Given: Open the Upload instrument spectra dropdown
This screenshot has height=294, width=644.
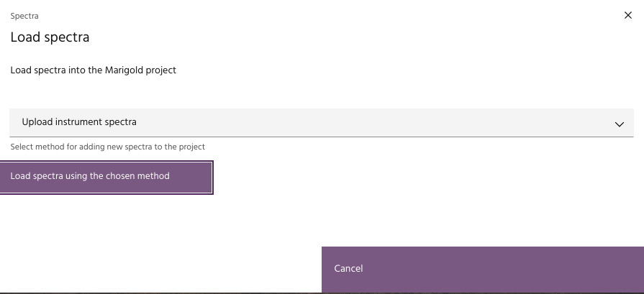Looking at the screenshot, I should tap(321, 123).
